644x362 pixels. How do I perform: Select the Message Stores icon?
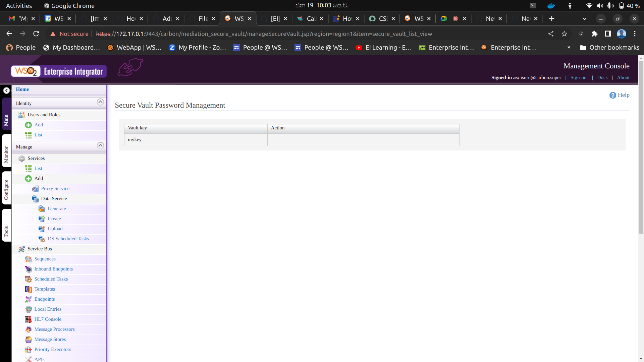[28, 339]
